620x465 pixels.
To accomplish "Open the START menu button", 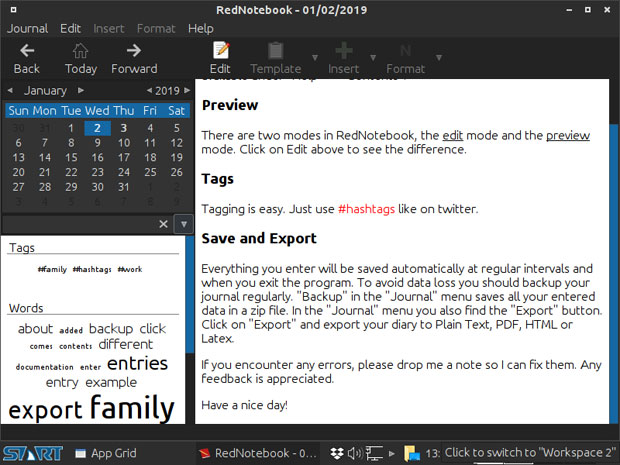I will [x=32, y=453].
